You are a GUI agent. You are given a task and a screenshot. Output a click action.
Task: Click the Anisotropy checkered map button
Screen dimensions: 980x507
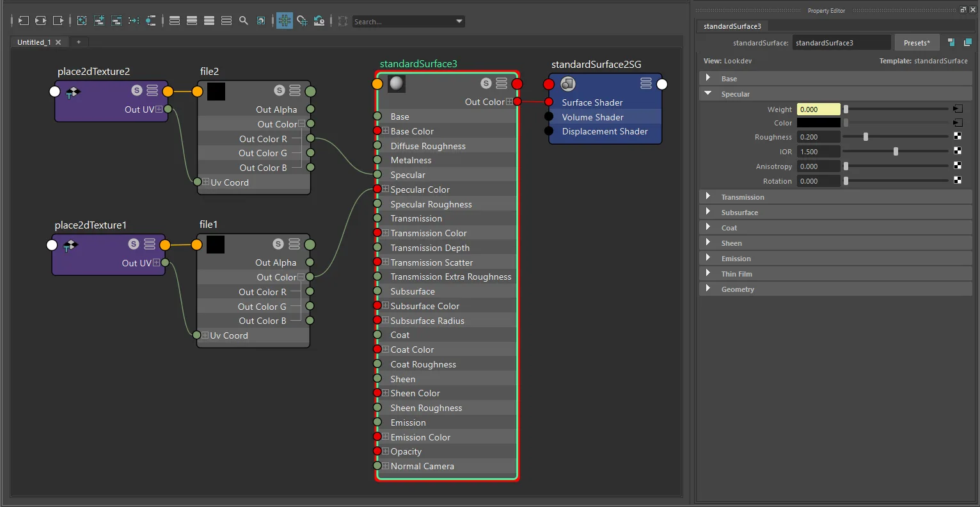tap(958, 166)
